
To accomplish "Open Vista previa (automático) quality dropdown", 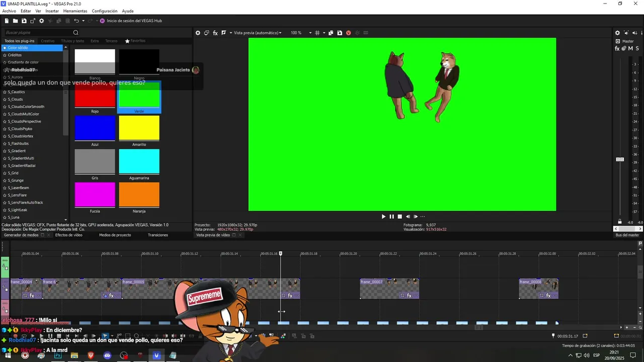I will pos(258,33).
